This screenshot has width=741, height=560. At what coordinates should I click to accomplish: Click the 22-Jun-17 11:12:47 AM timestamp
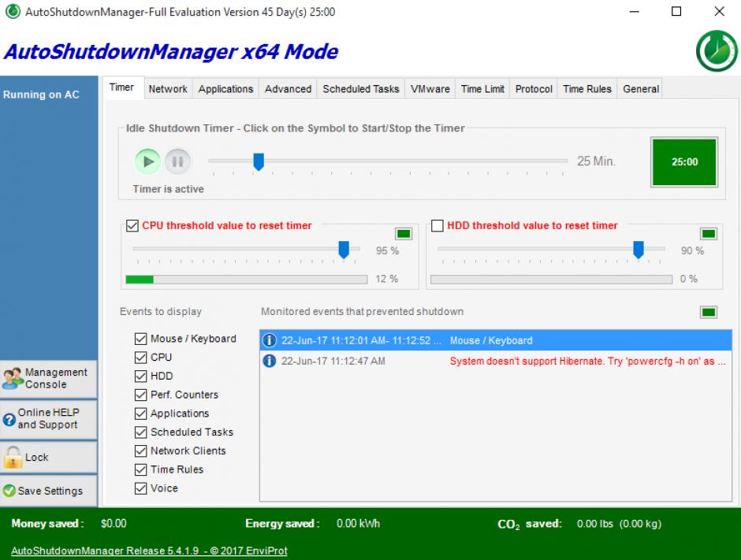[333, 361]
